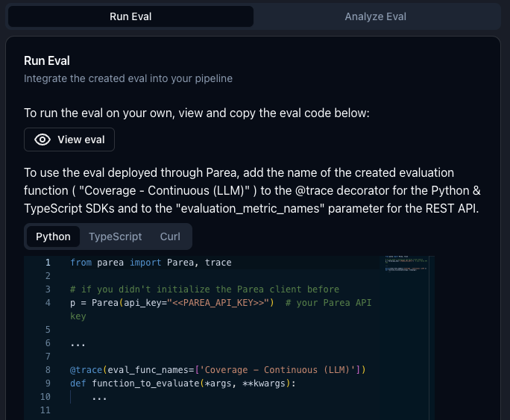Select the Curl code tab

pyautogui.click(x=170, y=236)
